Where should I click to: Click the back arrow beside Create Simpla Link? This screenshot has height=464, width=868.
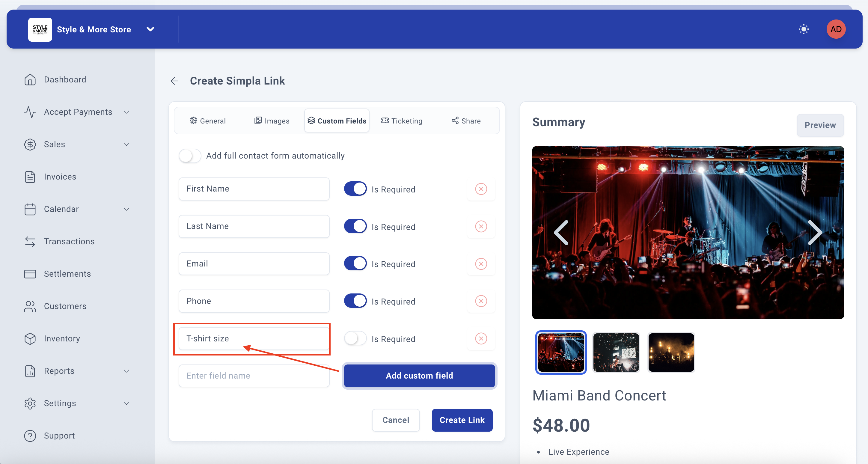click(174, 81)
